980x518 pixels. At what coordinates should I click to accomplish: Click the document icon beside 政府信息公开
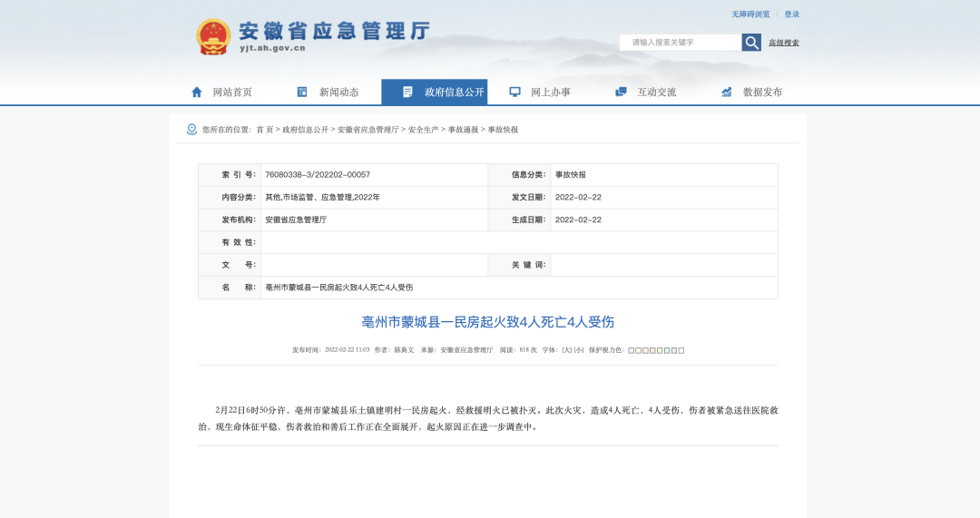(407, 92)
